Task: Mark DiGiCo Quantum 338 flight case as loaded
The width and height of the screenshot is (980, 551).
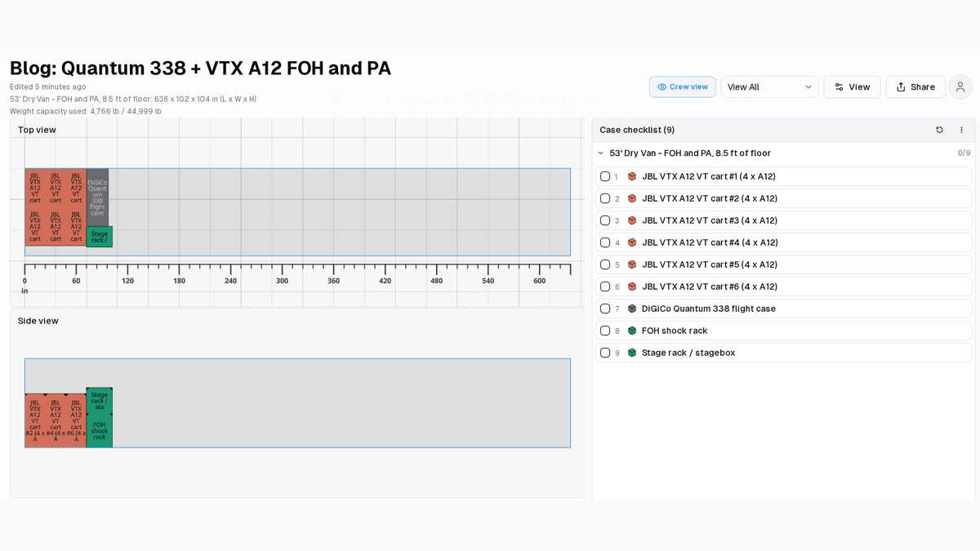Action: pyautogui.click(x=605, y=309)
